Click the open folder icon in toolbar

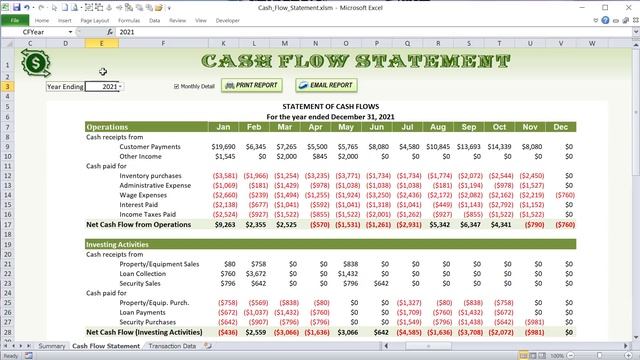[158, 7]
